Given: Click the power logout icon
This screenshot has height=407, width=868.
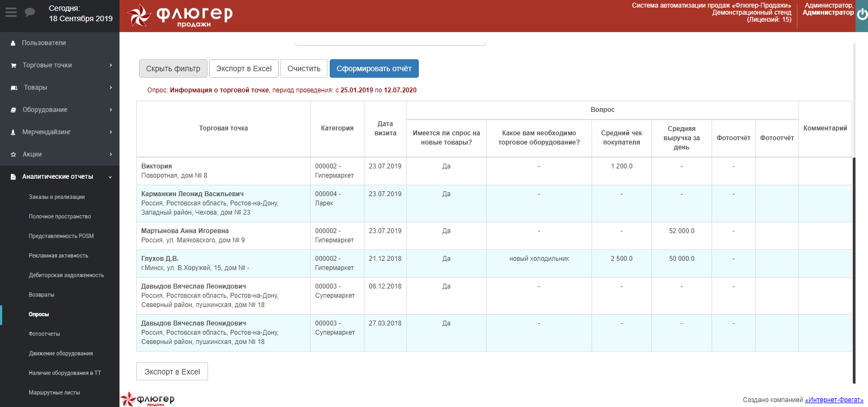Looking at the screenshot, I should point(862,15).
